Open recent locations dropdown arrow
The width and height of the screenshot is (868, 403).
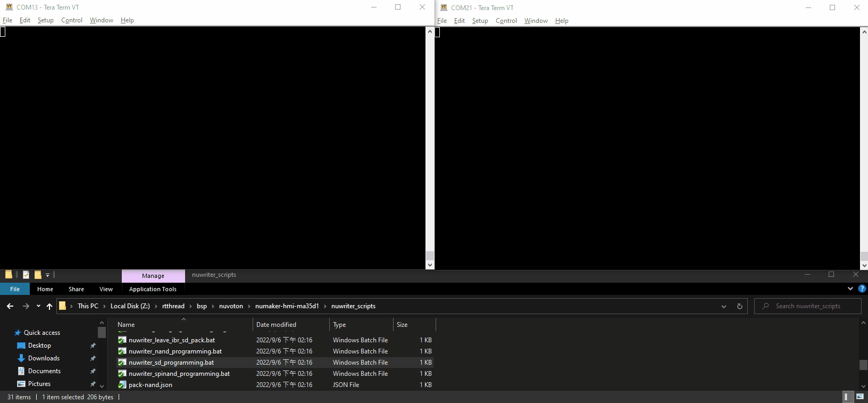pyautogui.click(x=38, y=306)
